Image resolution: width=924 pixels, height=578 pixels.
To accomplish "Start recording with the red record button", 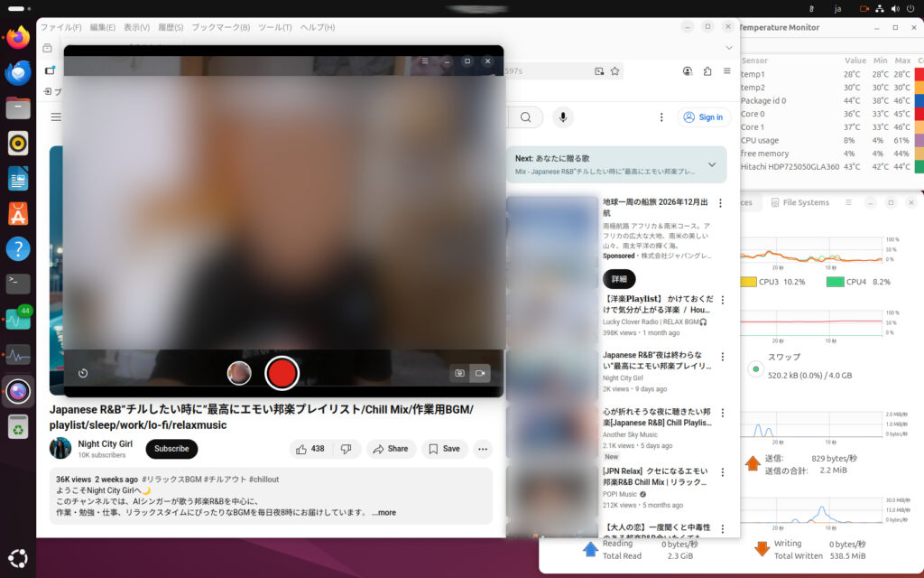I will [x=282, y=373].
